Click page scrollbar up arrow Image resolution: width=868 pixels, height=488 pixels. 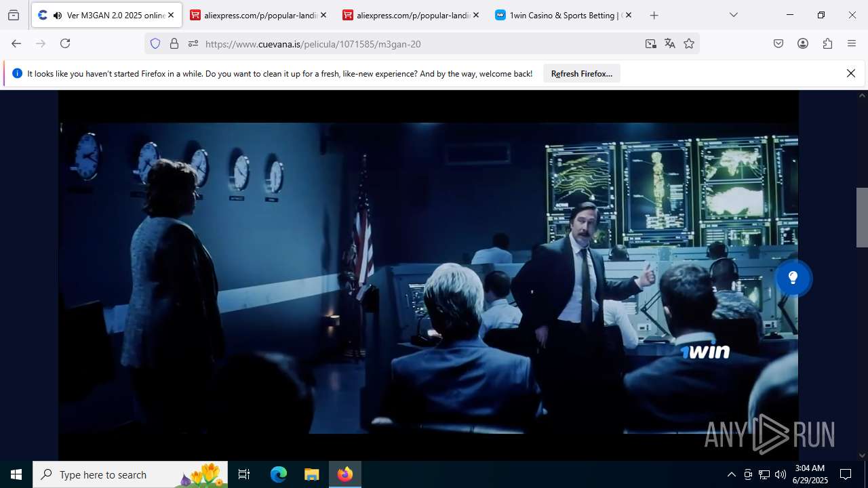pyautogui.click(x=862, y=96)
